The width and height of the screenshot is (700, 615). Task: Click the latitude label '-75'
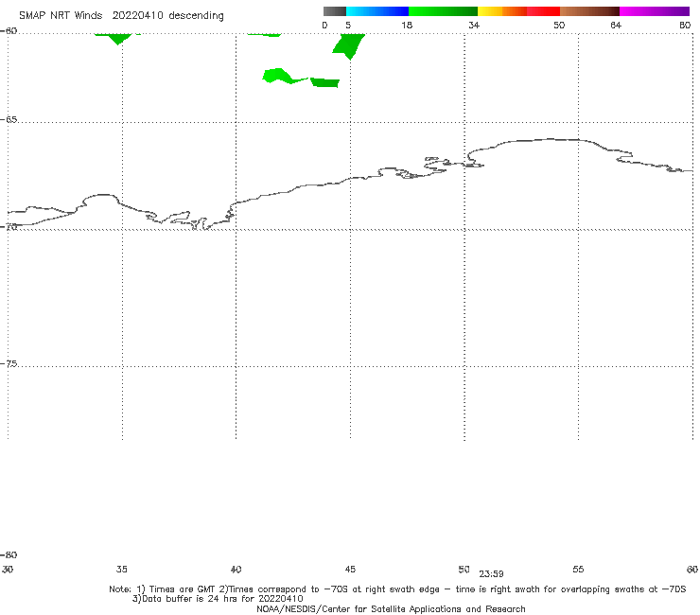click(x=9, y=364)
